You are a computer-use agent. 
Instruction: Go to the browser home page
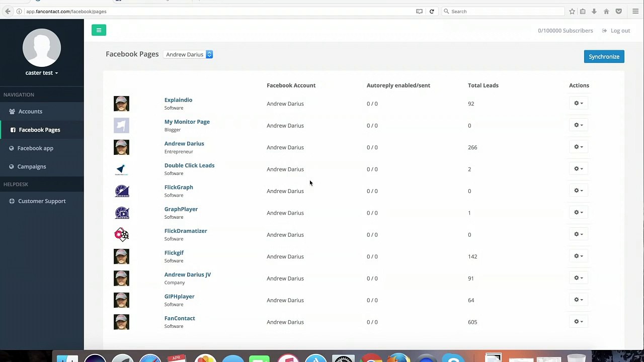point(606,11)
